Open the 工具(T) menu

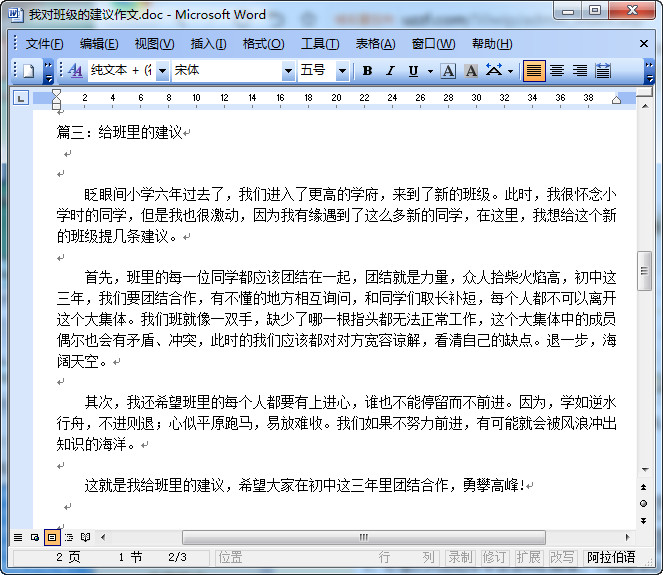[320, 44]
